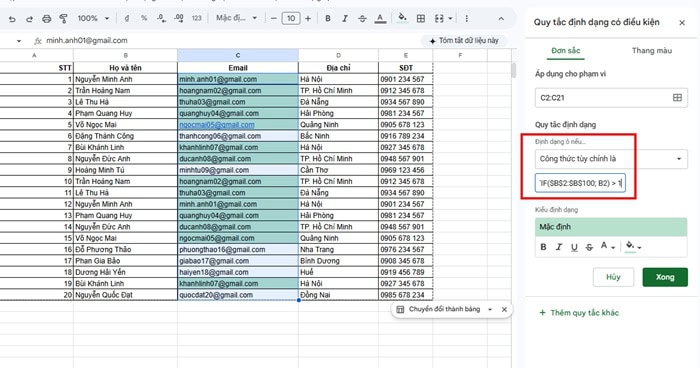Select the Mặc định formatting style
This screenshot has width=700, height=368.
pyautogui.click(x=611, y=227)
